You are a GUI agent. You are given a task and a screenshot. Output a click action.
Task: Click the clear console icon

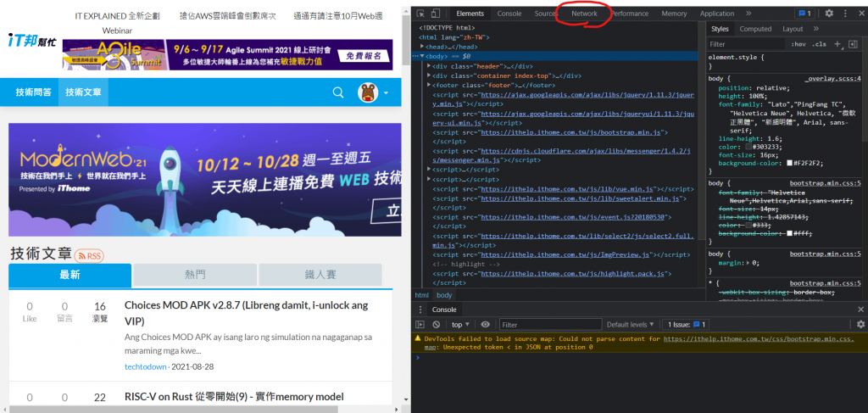437,325
